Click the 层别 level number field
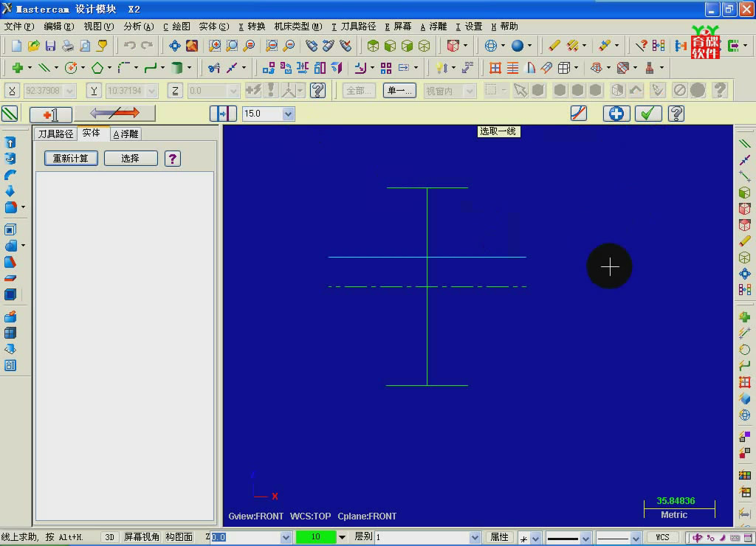Screen dimensions: 756x546 point(422,537)
